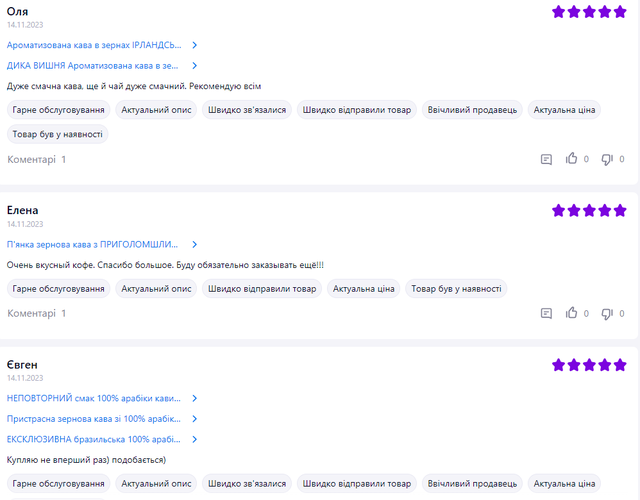This screenshot has width=640, height=500.
Task: Click Євген's five-star rating
Action: coord(589,365)
